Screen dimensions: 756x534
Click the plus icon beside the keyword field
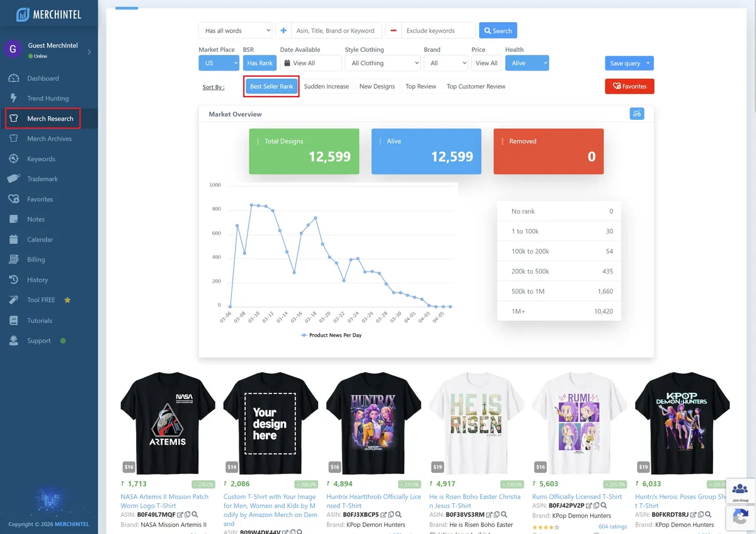283,30
